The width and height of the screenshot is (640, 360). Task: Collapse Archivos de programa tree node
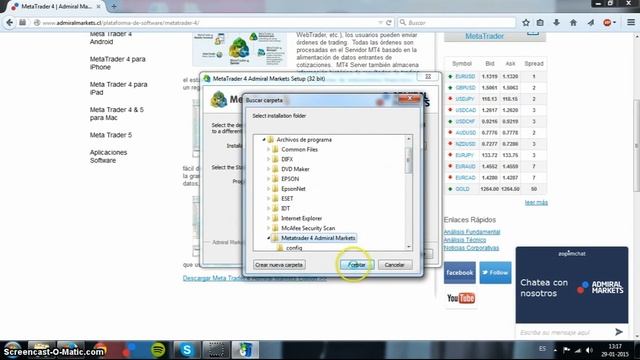264,140
